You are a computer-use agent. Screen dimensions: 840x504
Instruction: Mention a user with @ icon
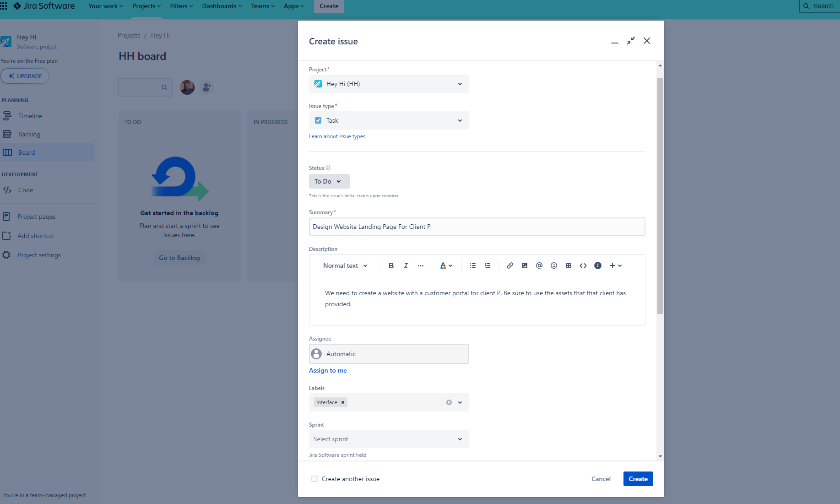[539, 266]
